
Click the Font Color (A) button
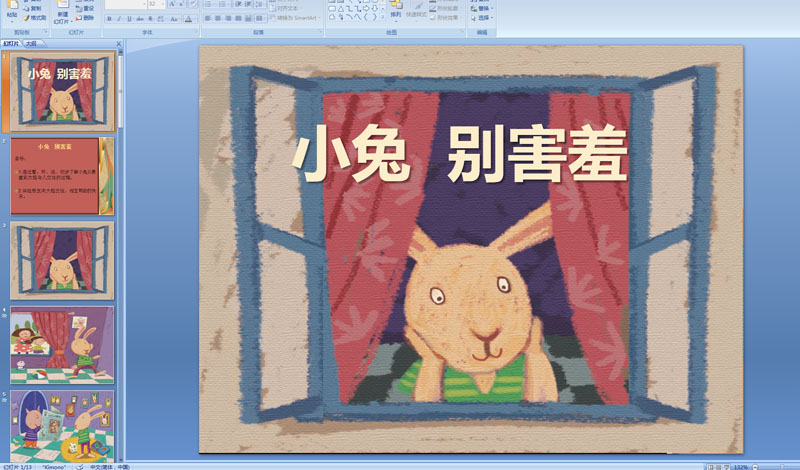pos(188,19)
